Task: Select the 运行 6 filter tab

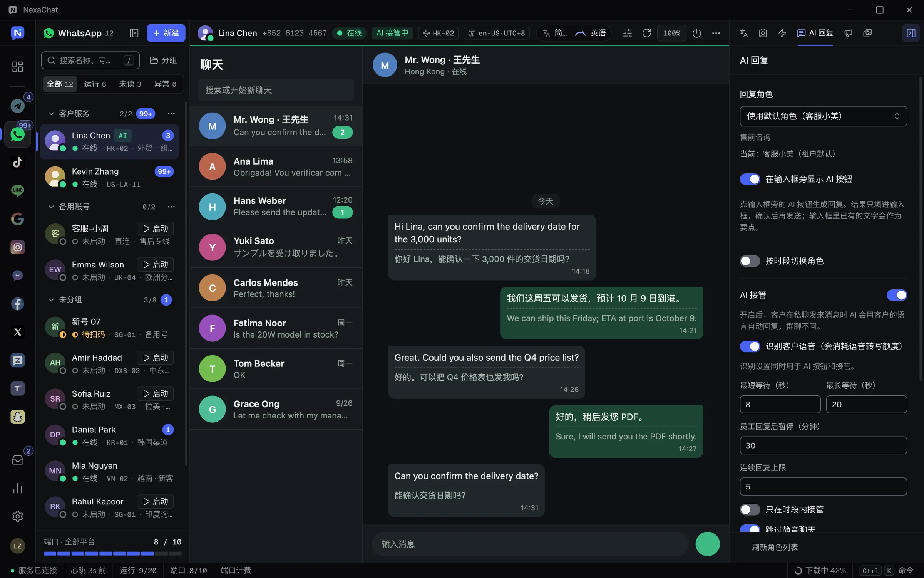Action: click(95, 84)
